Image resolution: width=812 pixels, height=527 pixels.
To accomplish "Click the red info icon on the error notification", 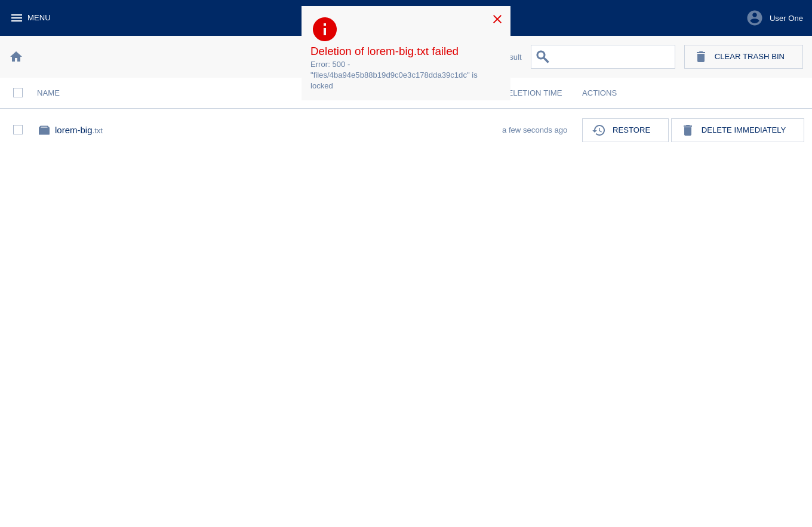I will [325, 29].
